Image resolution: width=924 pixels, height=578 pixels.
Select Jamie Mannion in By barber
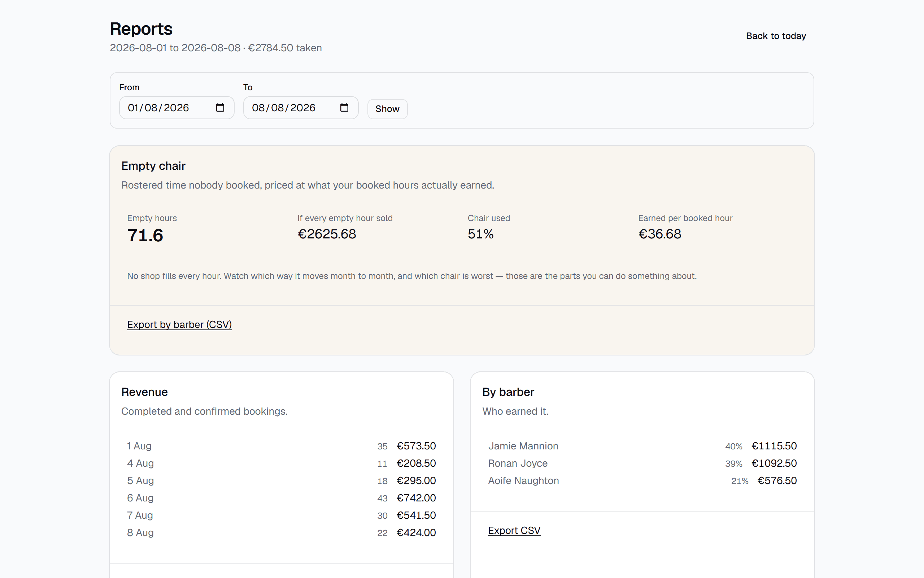pos(523,446)
